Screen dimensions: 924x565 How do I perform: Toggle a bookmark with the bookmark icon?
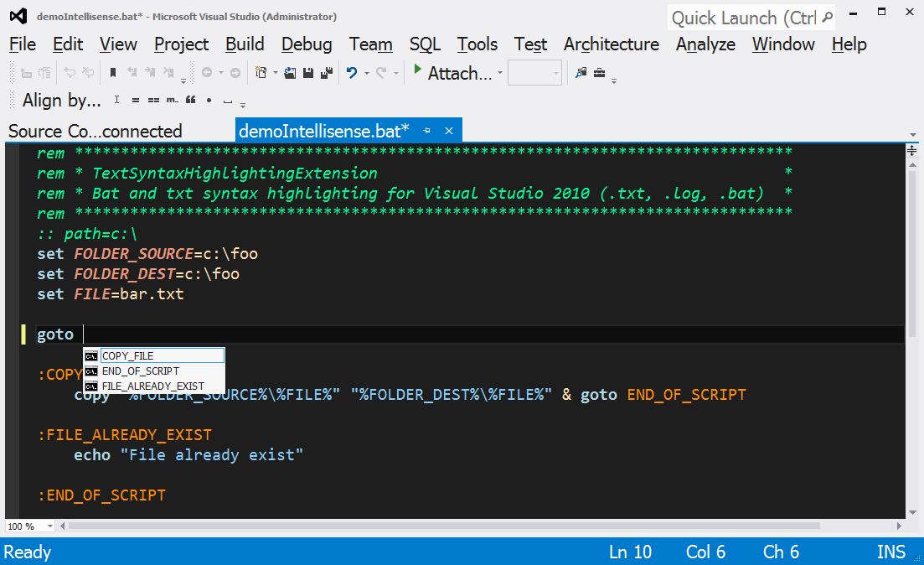[x=112, y=73]
